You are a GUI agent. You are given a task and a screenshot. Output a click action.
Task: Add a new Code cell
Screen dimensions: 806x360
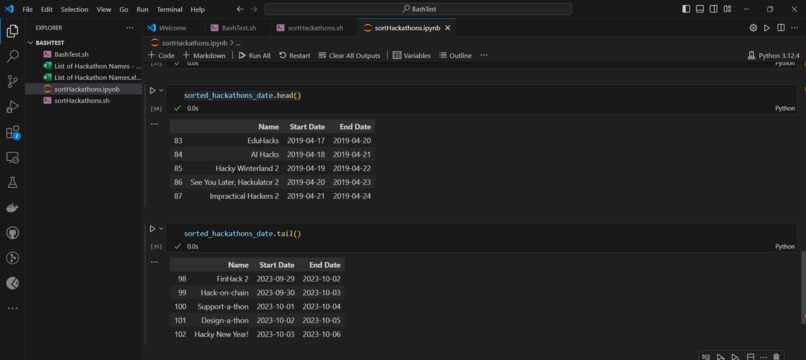click(x=161, y=56)
